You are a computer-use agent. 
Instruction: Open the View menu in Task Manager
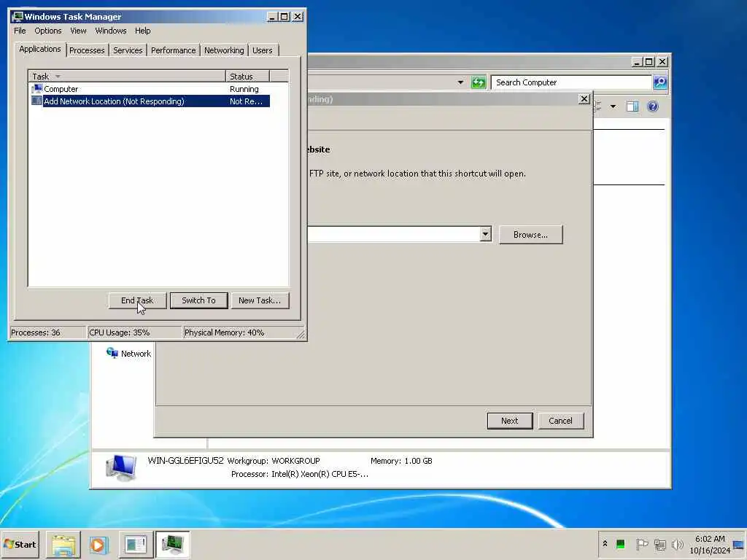tap(78, 31)
